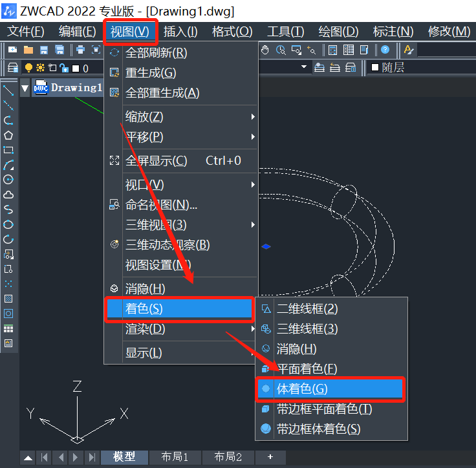Select the Revision Cloud tool
The image size is (476, 468).
[x=8, y=195]
